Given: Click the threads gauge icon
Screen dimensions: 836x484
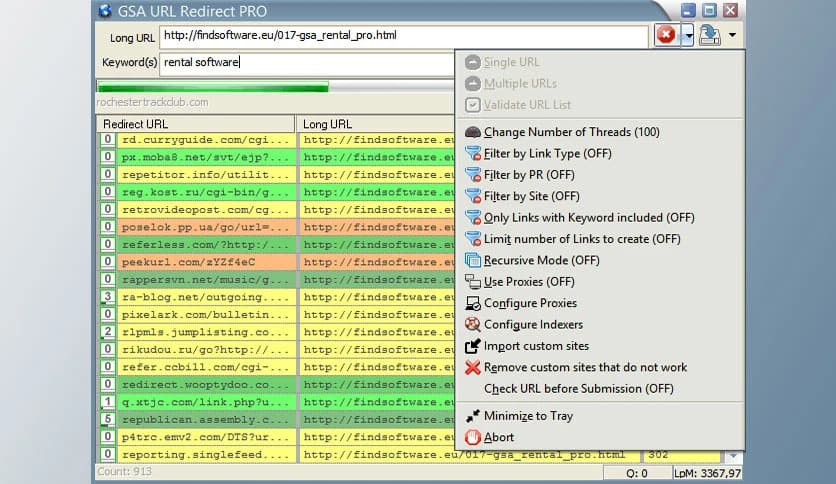Looking at the screenshot, I should click(472, 132).
